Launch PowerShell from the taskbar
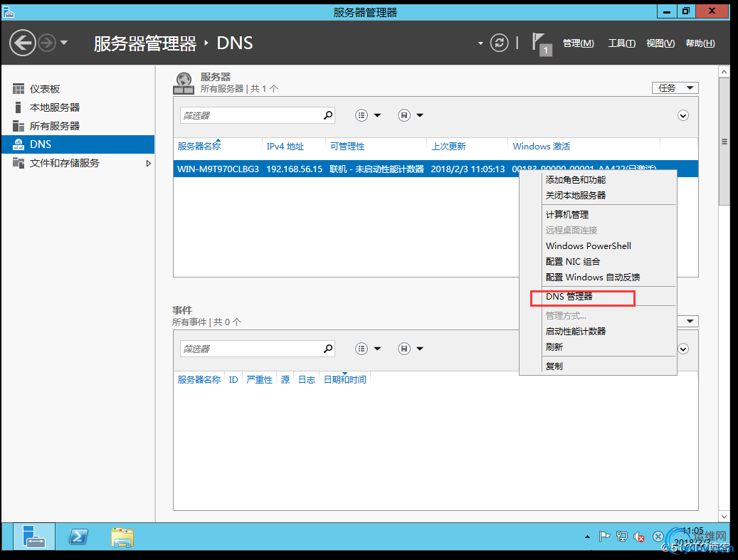The image size is (738, 560). click(78, 537)
